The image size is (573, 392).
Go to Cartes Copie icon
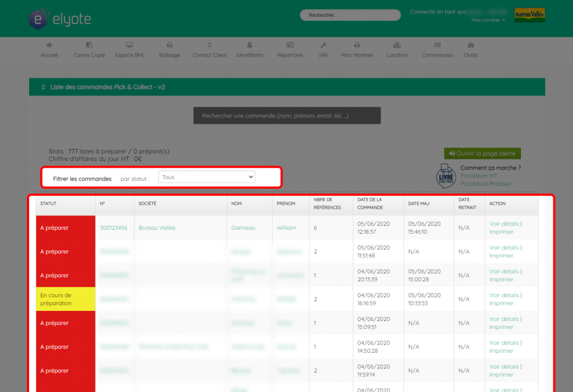pyautogui.click(x=89, y=45)
